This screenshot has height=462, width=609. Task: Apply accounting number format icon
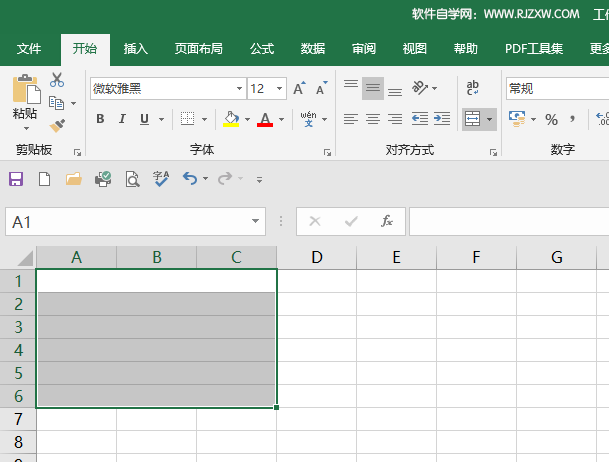pyautogui.click(x=517, y=119)
